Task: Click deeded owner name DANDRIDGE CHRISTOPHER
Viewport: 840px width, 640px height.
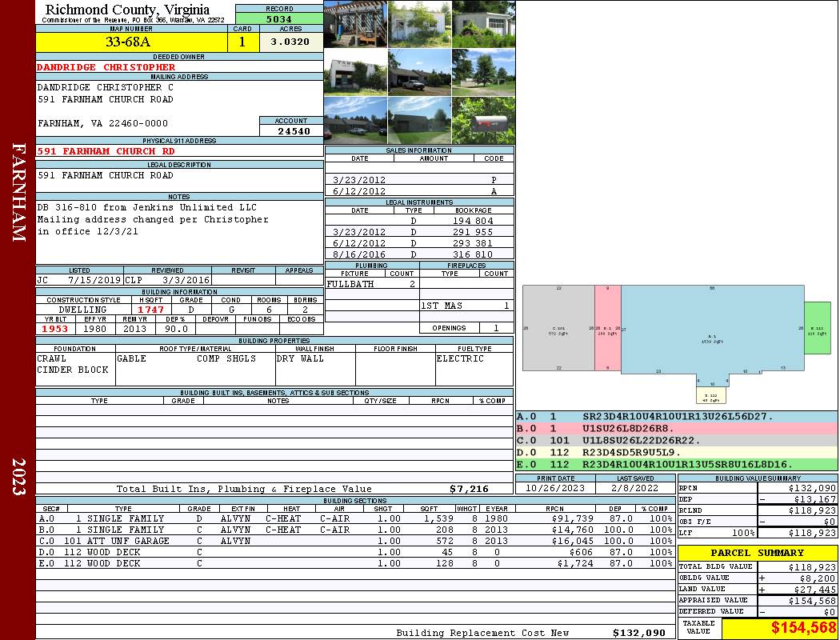Action: [106, 67]
